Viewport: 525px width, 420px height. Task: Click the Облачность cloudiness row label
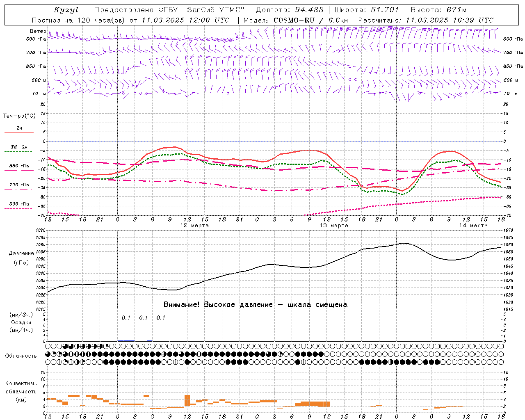coord(21,356)
